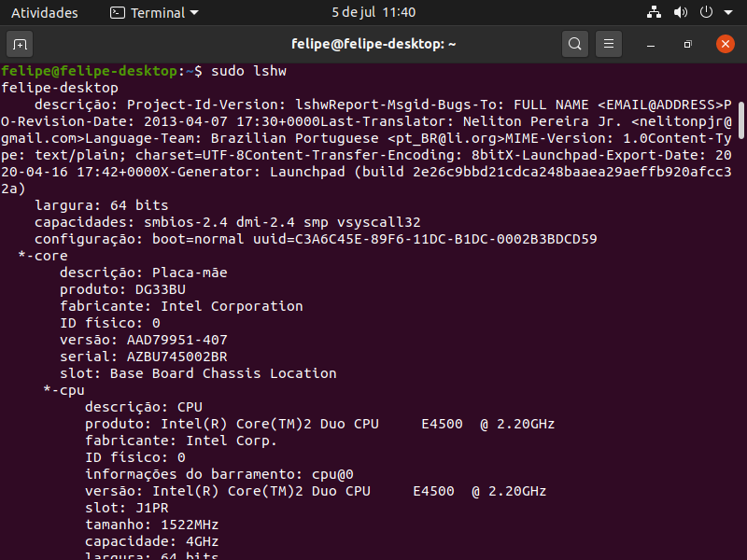Viewport: 747px width, 560px height.
Task: Minimize the terminal window
Action: pos(651,44)
